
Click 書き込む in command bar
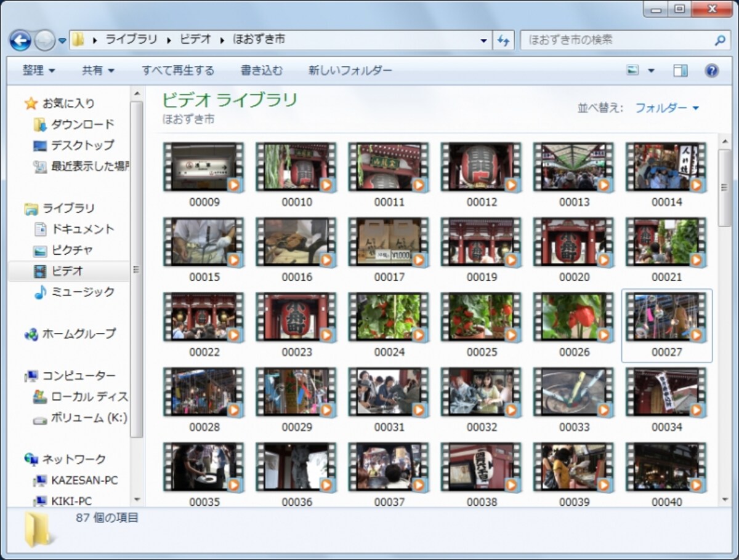click(x=262, y=71)
